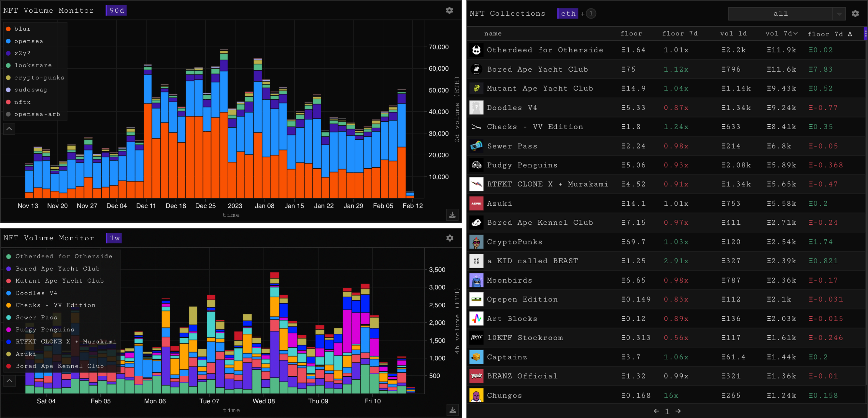Open settings gear for 1w volume chart

(449, 238)
